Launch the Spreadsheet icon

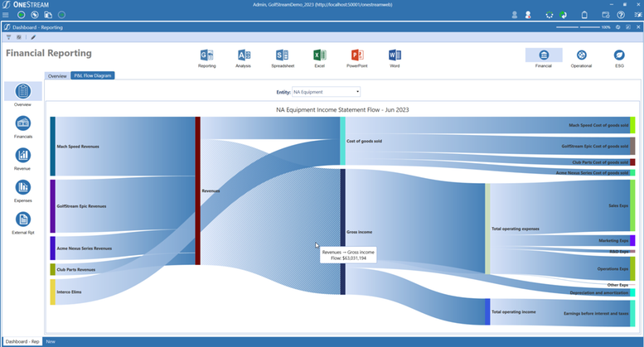click(283, 55)
